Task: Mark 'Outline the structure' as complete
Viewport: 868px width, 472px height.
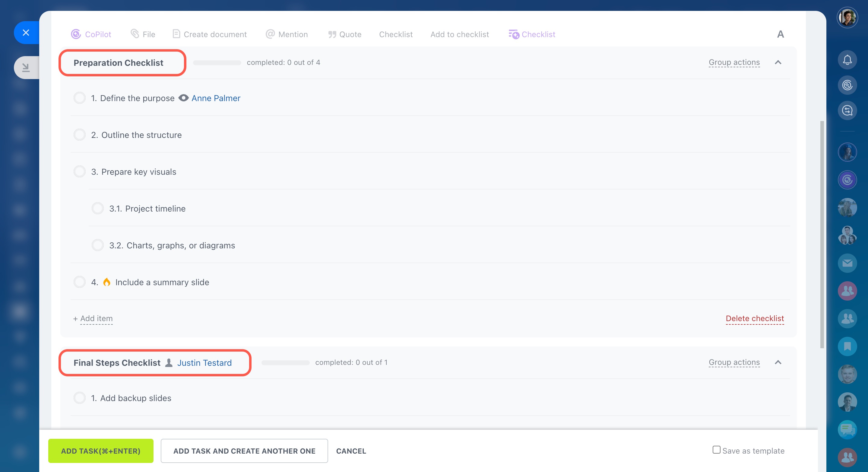Action: (x=80, y=135)
